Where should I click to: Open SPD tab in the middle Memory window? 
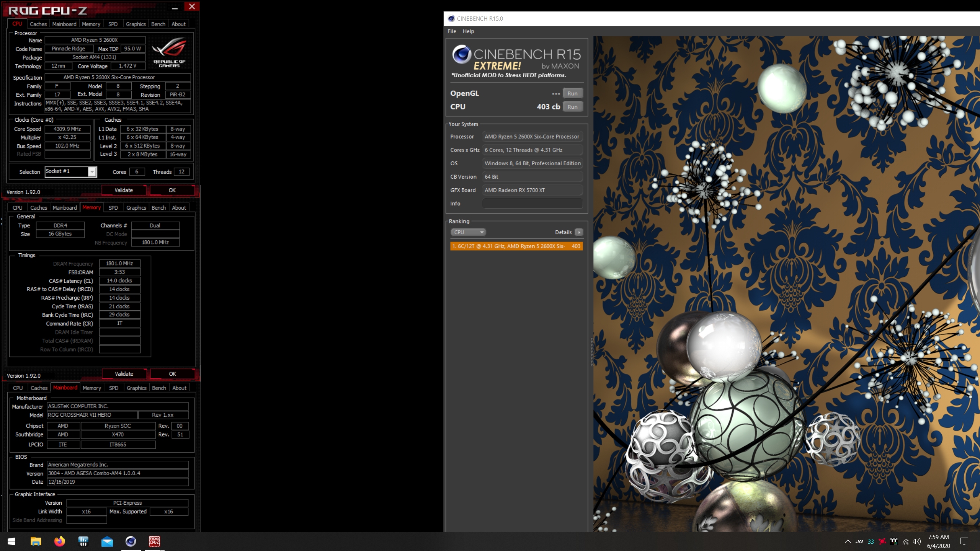point(113,208)
